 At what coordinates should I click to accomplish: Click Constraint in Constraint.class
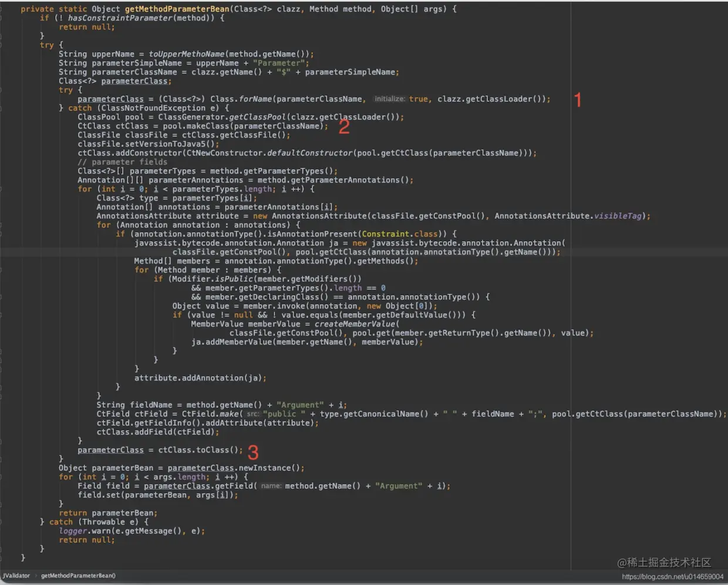pyautogui.click(x=386, y=234)
